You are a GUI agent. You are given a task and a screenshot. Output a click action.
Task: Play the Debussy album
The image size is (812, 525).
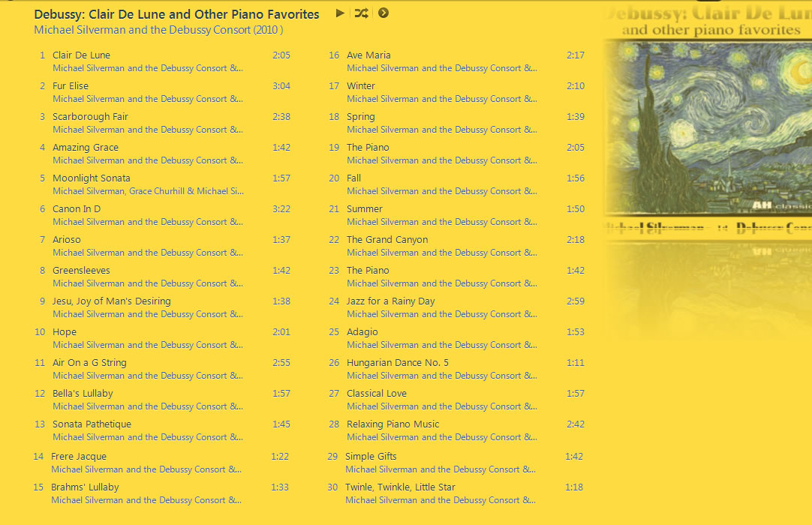click(x=340, y=13)
